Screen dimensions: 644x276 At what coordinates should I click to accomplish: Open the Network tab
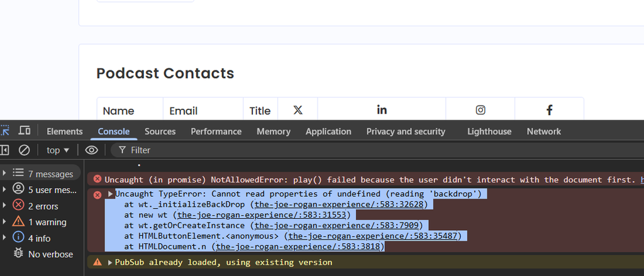point(544,131)
